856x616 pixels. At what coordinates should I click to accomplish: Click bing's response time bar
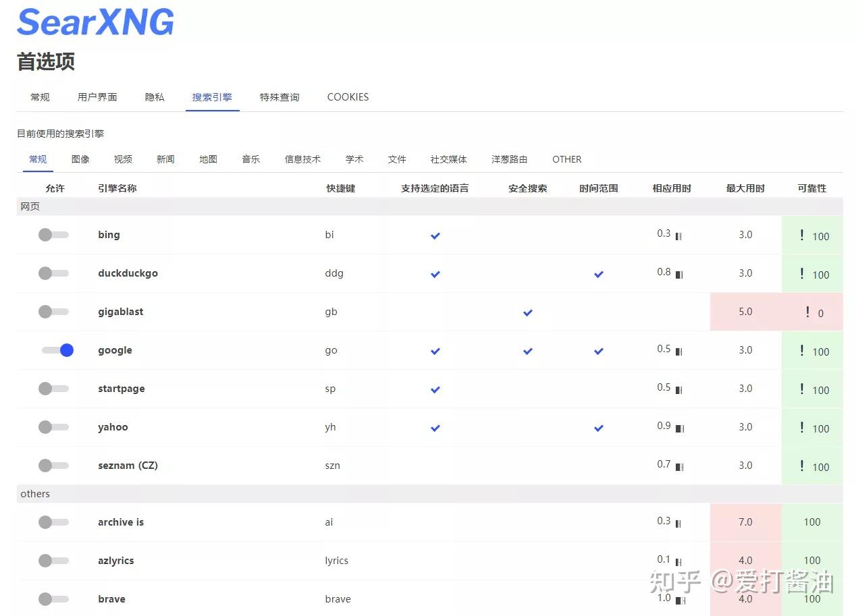(678, 236)
